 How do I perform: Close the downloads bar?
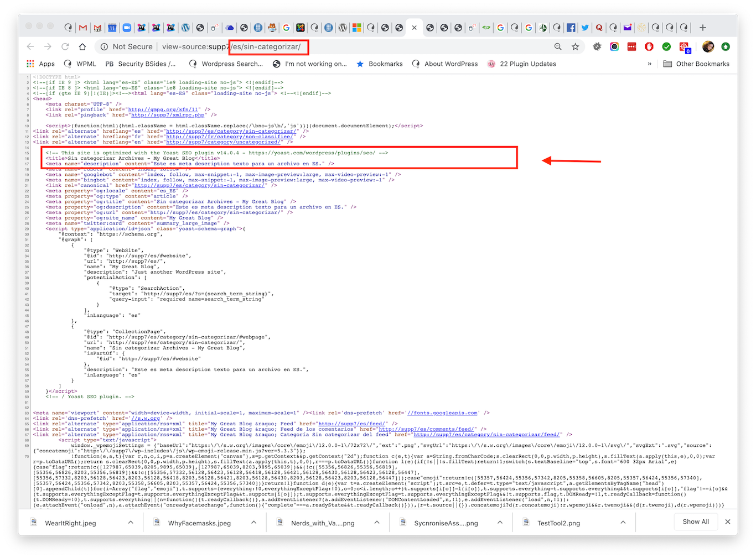click(728, 522)
